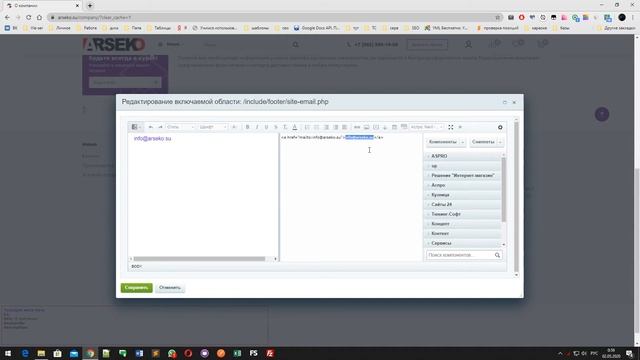Switch to the Компоненты tab
The width and height of the screenshot is (640, 360).
coord(443,142)
